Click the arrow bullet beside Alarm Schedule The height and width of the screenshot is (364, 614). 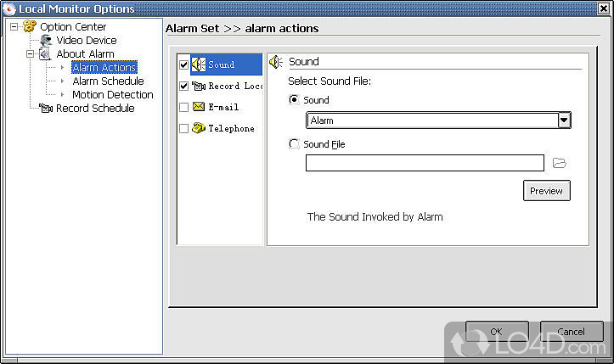tap(62, 81)
